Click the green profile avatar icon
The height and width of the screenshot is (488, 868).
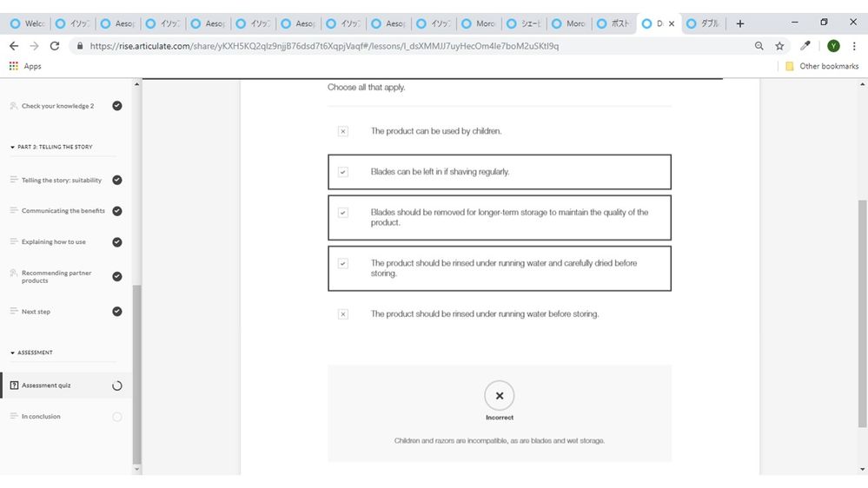click(833, 46)
